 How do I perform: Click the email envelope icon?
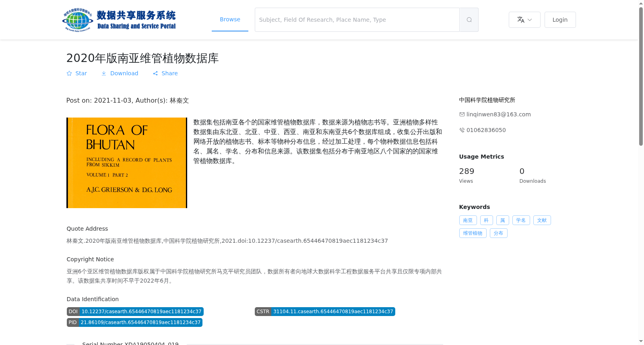pos(462,114)
